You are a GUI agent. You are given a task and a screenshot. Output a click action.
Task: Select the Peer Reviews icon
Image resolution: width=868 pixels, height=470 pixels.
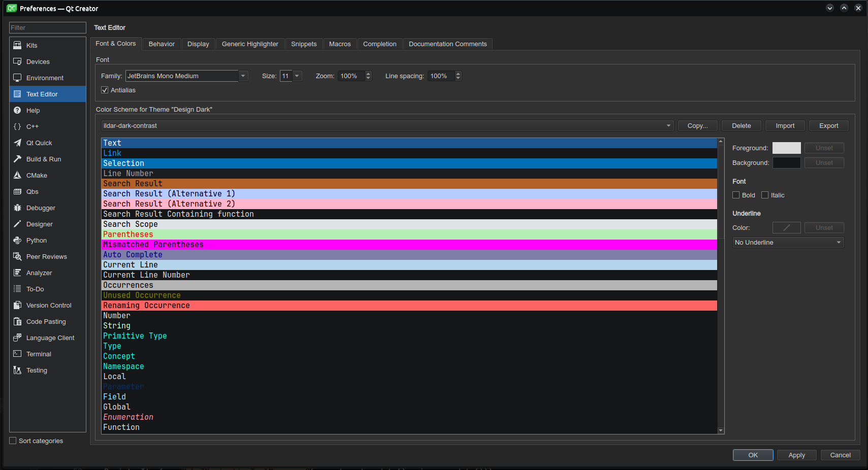(17, 256)
